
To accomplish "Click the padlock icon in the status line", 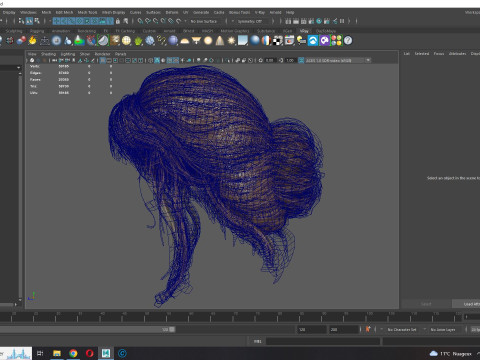I will (x=118, y=21).
